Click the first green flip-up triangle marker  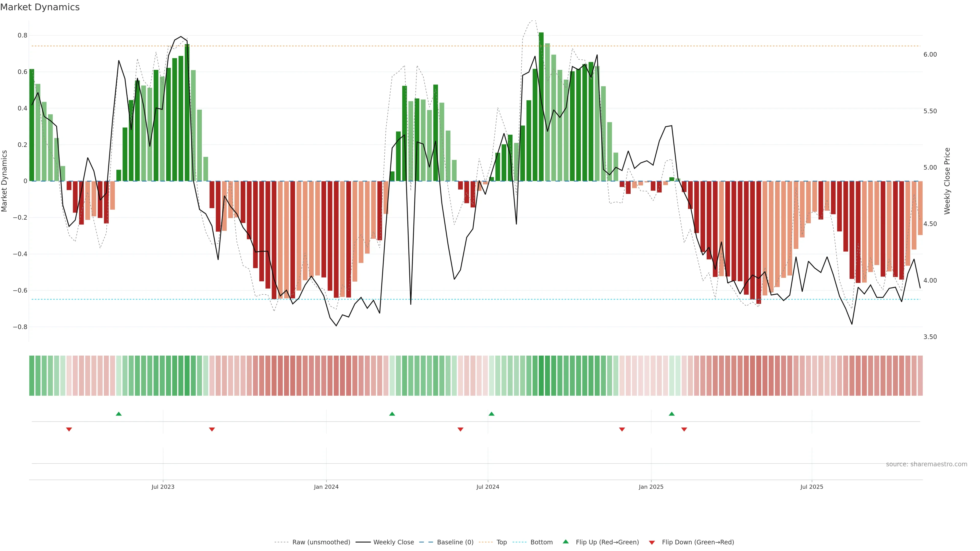119,414
